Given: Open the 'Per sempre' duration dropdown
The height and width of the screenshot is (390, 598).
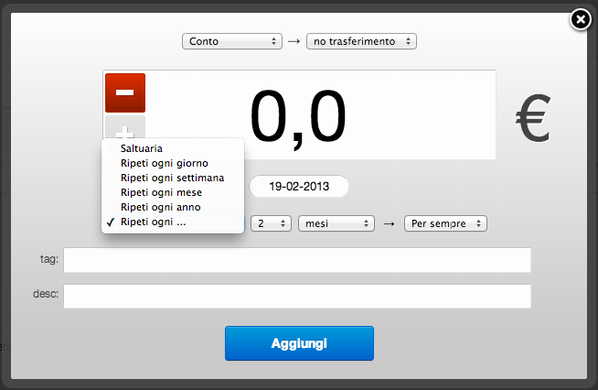Looking at the screenshot, I should tap(445, 223).
